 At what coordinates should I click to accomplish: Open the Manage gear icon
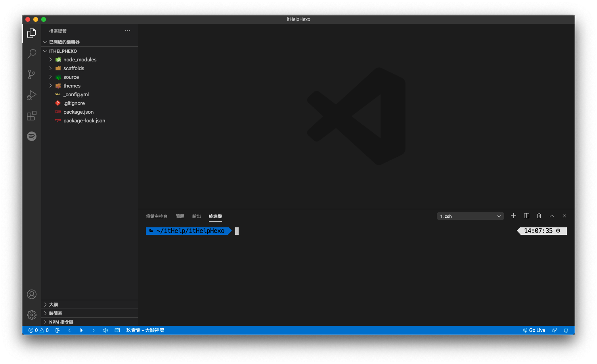click(32, 314)
